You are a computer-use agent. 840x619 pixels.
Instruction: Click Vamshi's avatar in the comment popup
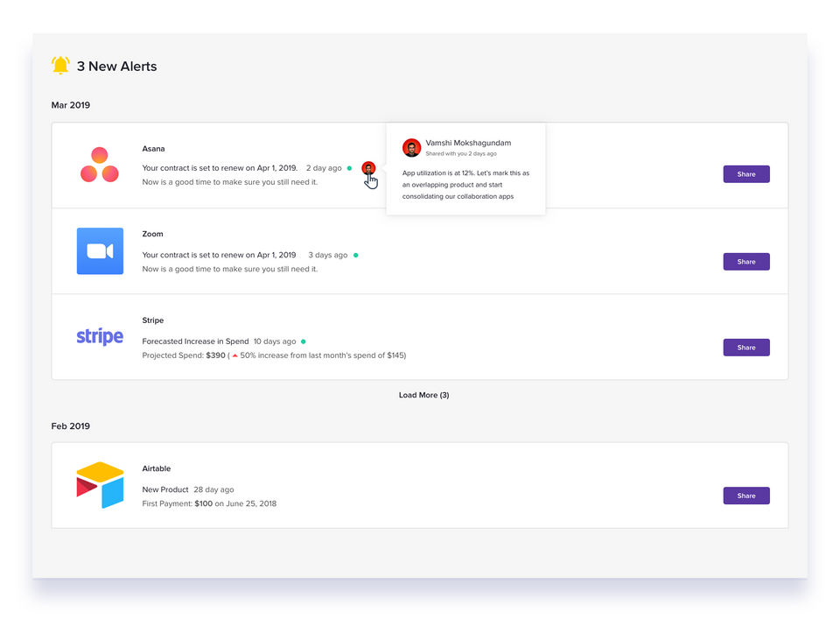[411, 147]
